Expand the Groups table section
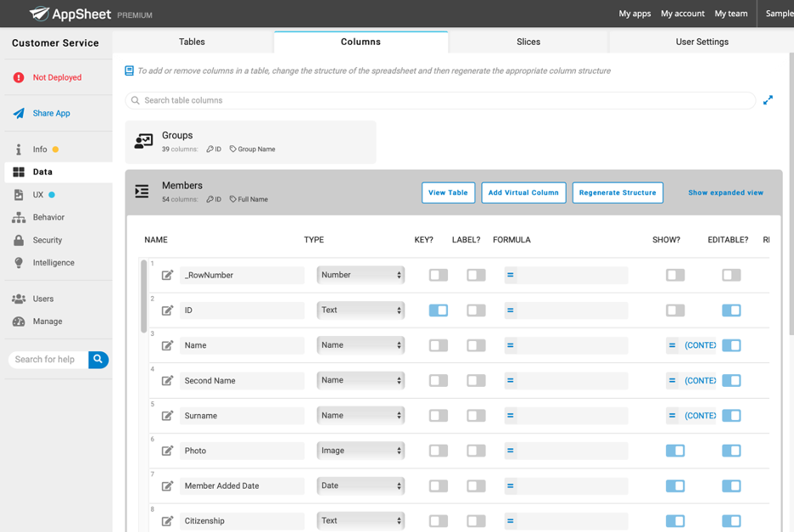The height and width of the screenshot is (532, 794). (x=250, y=142)
